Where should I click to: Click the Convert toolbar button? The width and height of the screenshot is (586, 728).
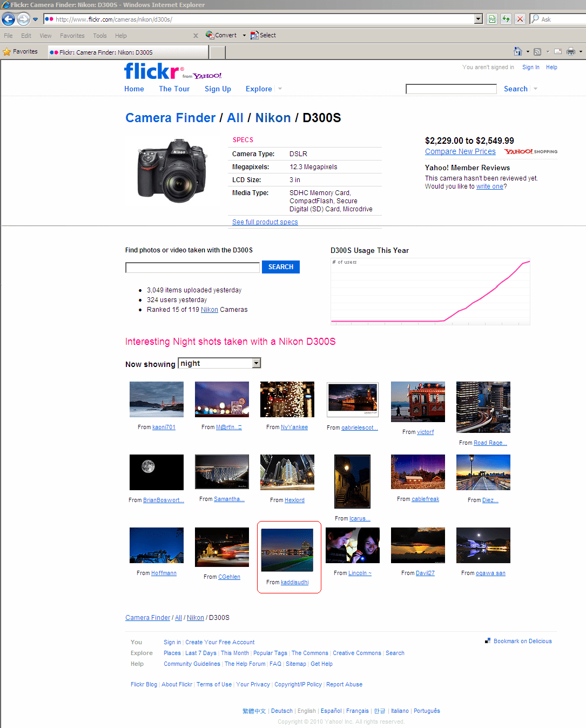[221, 35]
